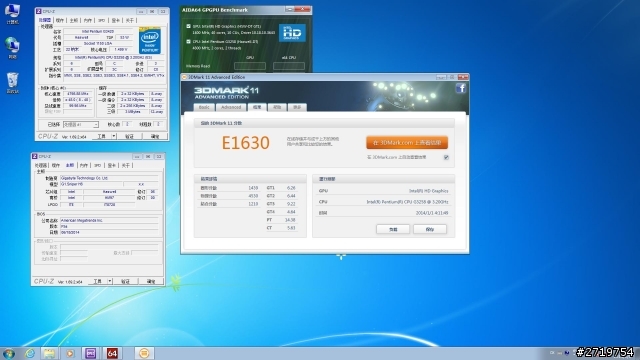This screenshot has width=640, height=360.
Task: Toggle the CPU Intel Pentium checkbox in AIDA64
Action: click(189, 41)
